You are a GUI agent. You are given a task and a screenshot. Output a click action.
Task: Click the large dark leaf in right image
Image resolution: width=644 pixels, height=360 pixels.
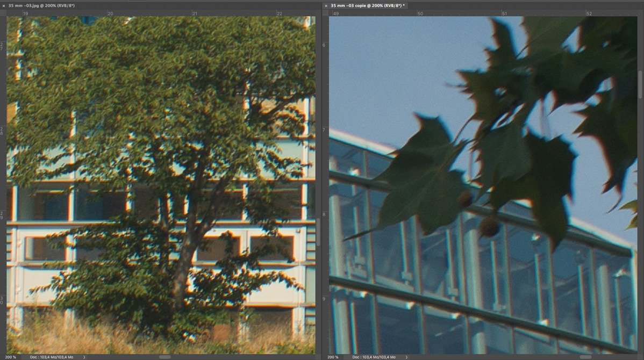tap(425, 177)
